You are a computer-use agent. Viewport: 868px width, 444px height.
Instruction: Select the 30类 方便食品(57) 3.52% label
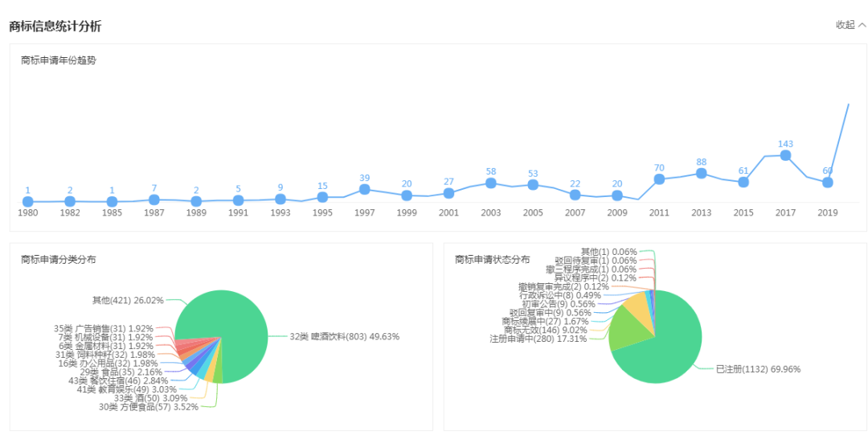pos(148,407)
